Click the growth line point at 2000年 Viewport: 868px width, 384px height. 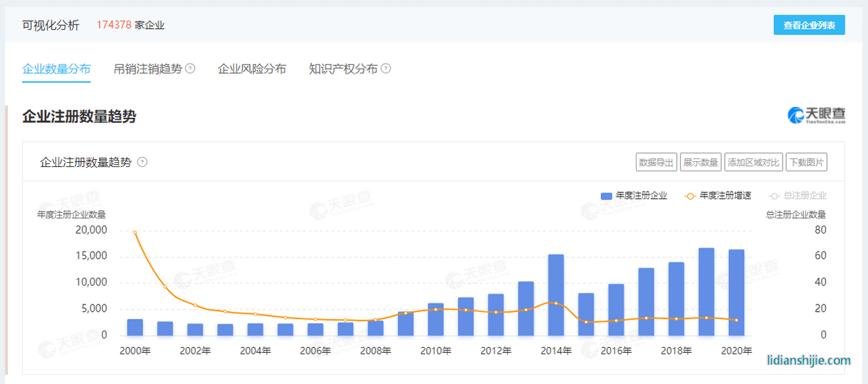pyautogui.click(x=135, y=232)
